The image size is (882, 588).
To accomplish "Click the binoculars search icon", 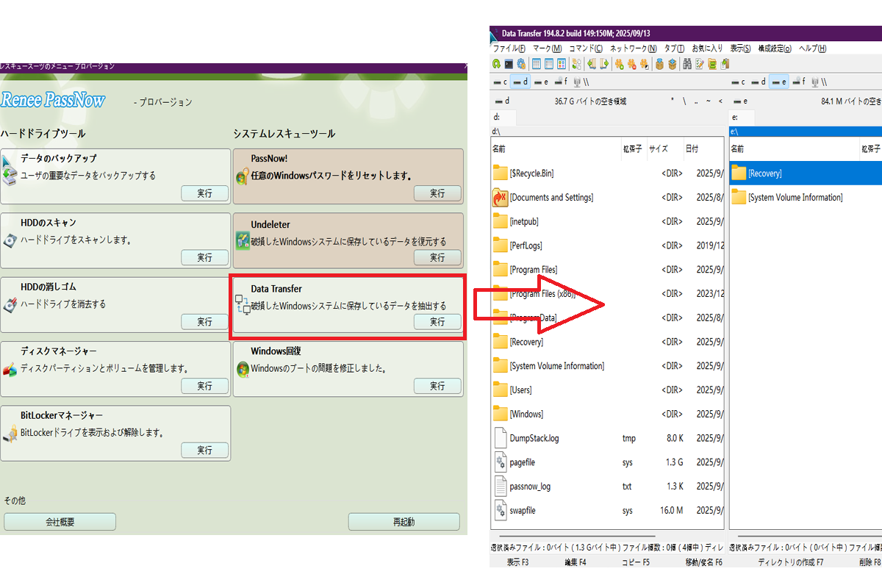I will coord(687,64).
